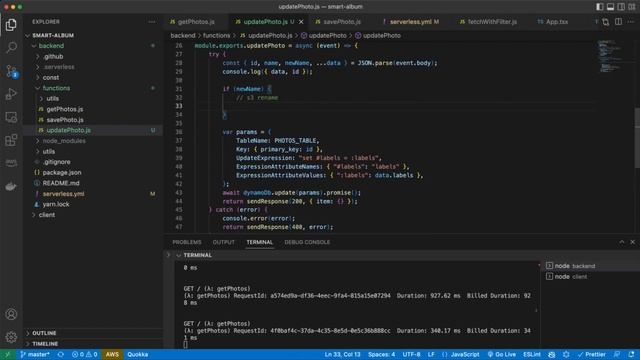Click functions breadcrumb segment
This screenshot has height=360, width=640.
click(x=216, y=36)
